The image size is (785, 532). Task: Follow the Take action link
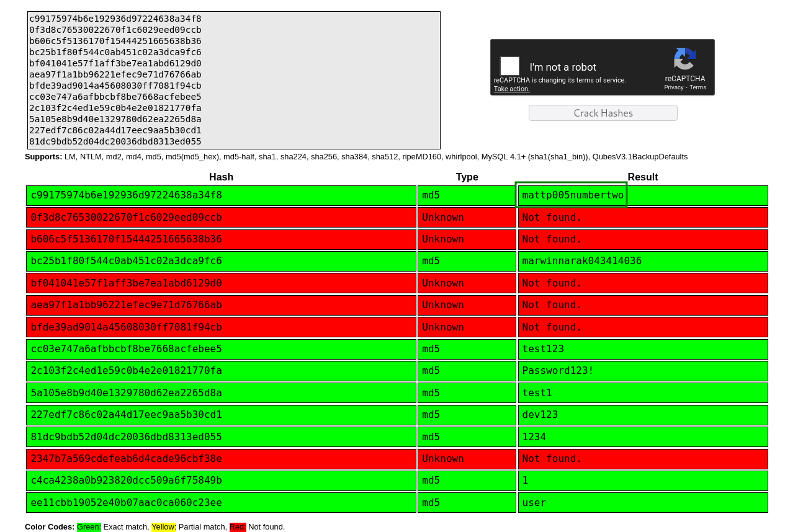point(511,89)
